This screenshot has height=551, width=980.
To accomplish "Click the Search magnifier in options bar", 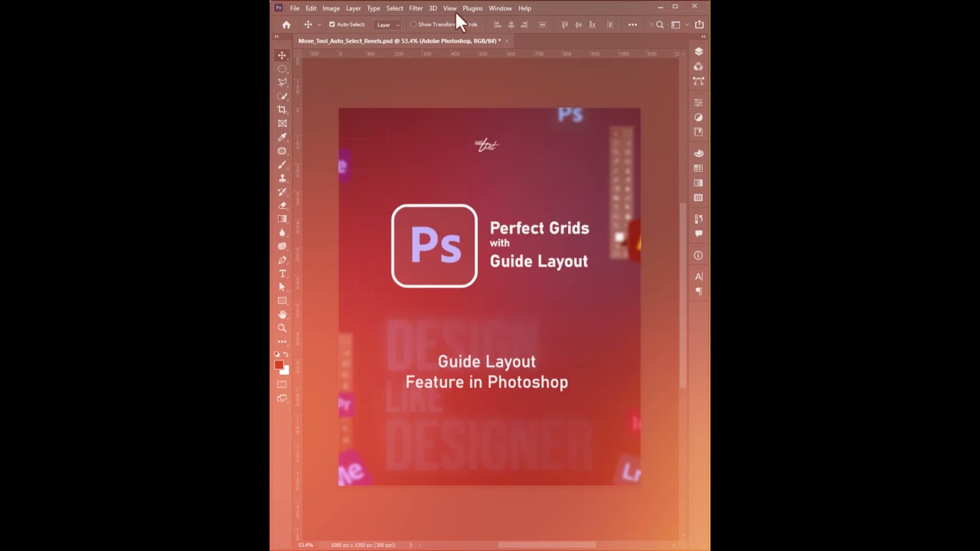I will coord(660,24).
